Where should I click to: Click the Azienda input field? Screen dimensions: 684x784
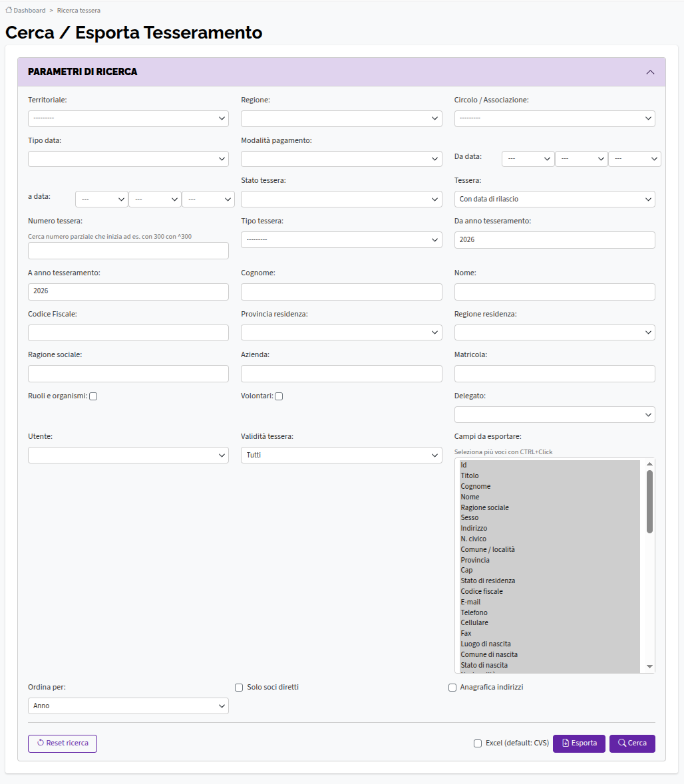pos(341,374)
